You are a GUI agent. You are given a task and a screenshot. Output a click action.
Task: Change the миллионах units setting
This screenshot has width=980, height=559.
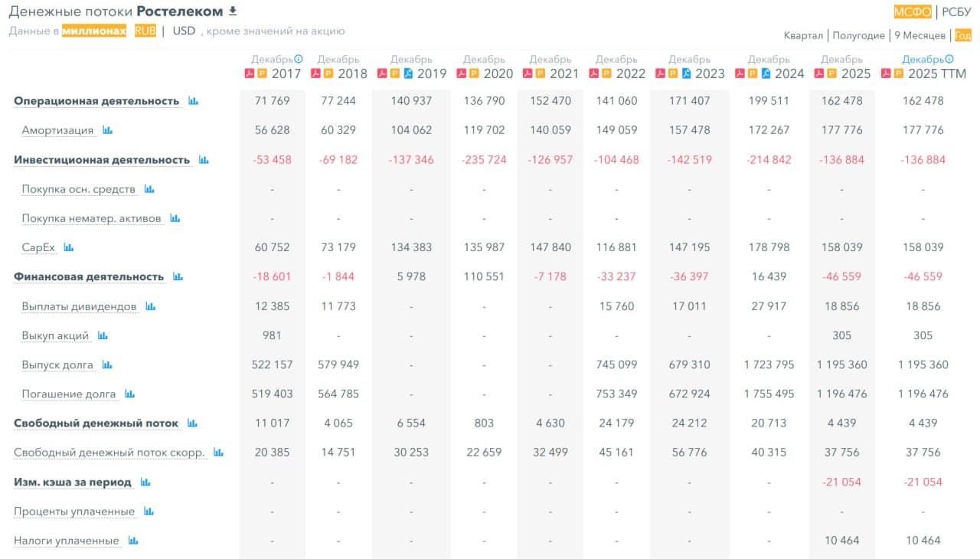point(94,31)
